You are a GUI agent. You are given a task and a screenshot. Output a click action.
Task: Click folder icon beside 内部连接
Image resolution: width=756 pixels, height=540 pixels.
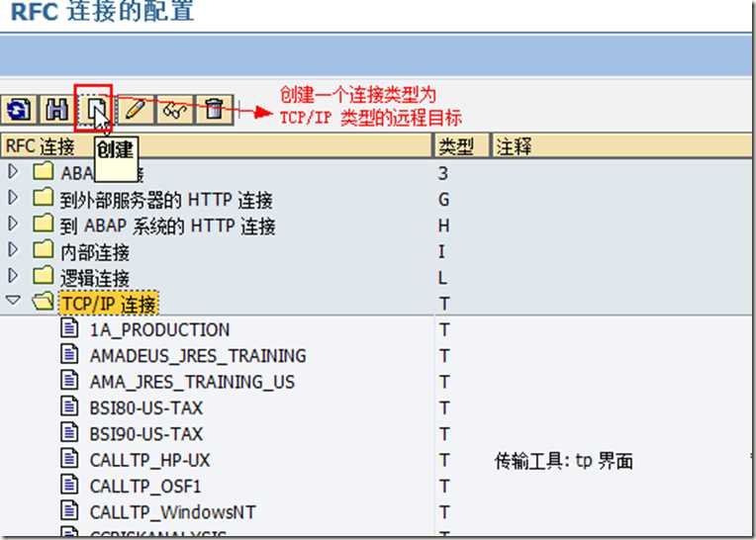coord(43,249)
